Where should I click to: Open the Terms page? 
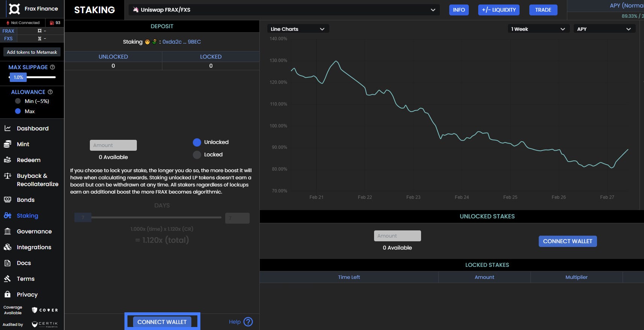(26, 279)
